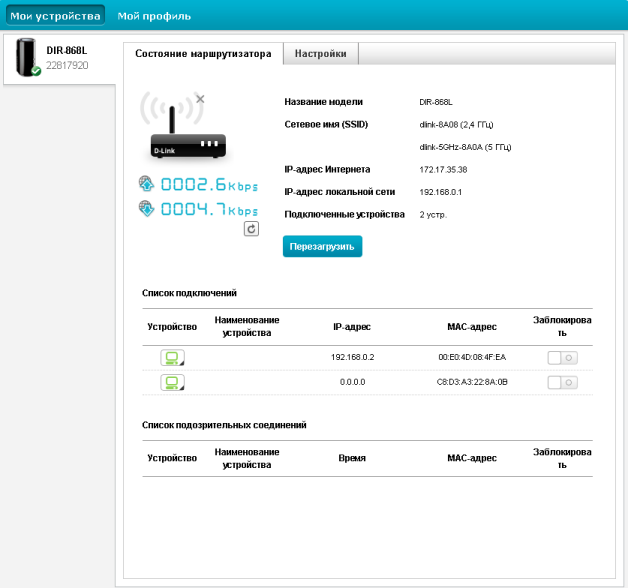Click Internet IP 172.17.35.38
The width and height of the screenshot is (628, 588).
pyautogui.click(x=443, y=169)
